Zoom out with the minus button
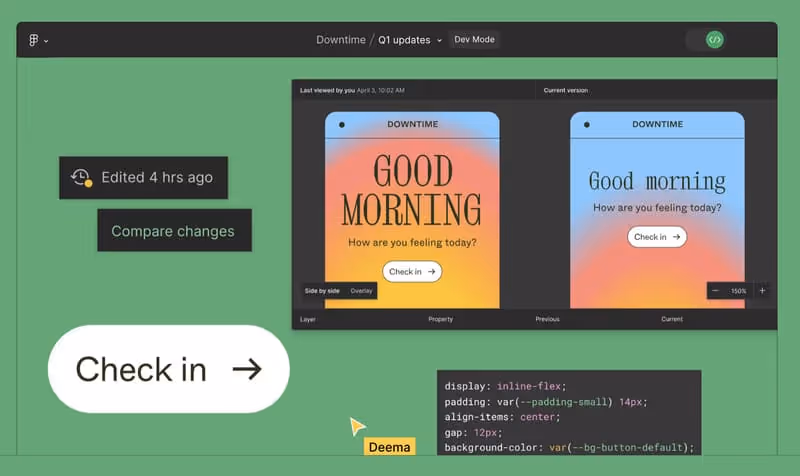 (715, 291)
